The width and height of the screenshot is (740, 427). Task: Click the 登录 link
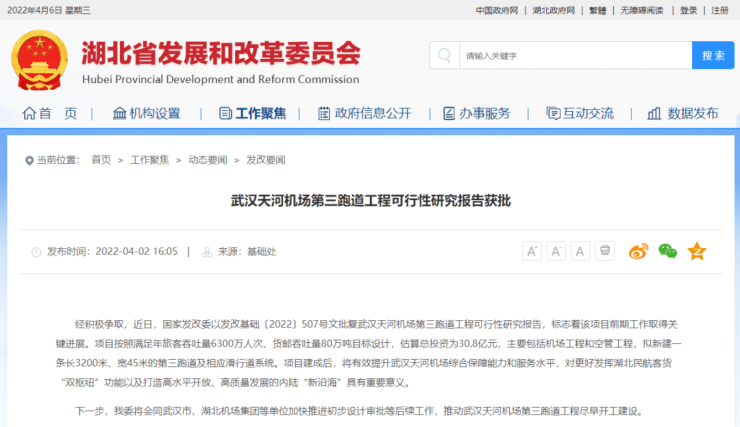point(689,10)
